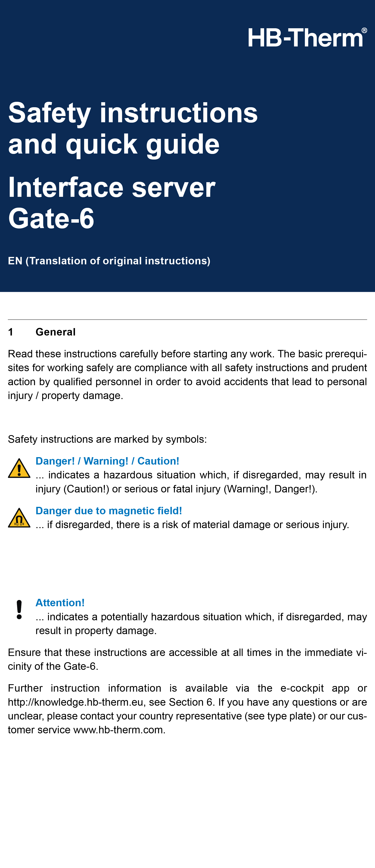
Task: Click the "Danger due to magnetic field!" heading
Action: [x=108, y=511]
